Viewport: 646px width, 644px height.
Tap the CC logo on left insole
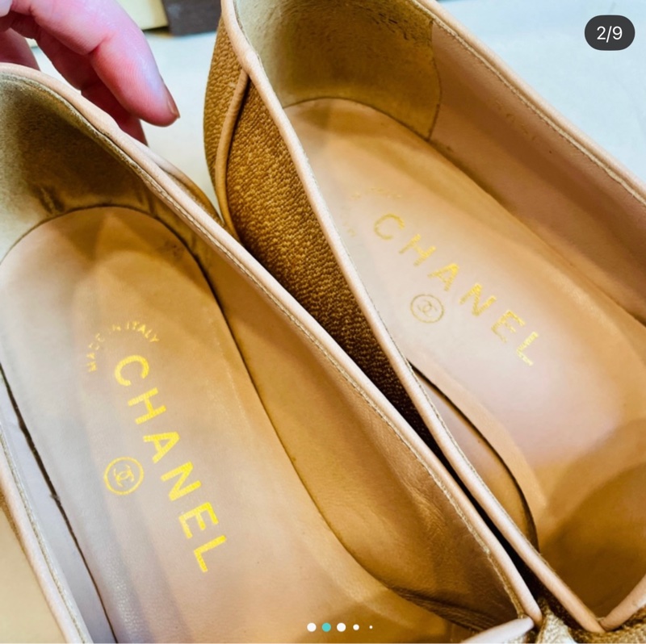click(x=124, y=475)
